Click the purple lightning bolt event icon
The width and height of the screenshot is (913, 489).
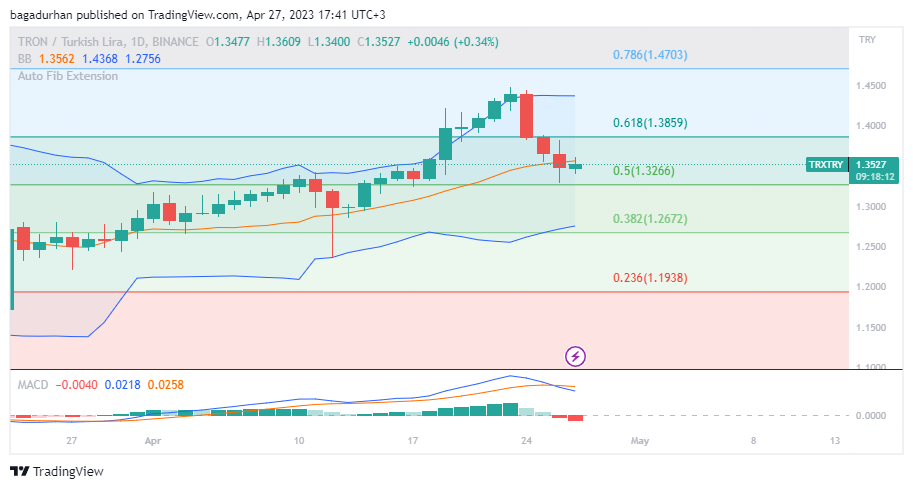pos(575,356)
